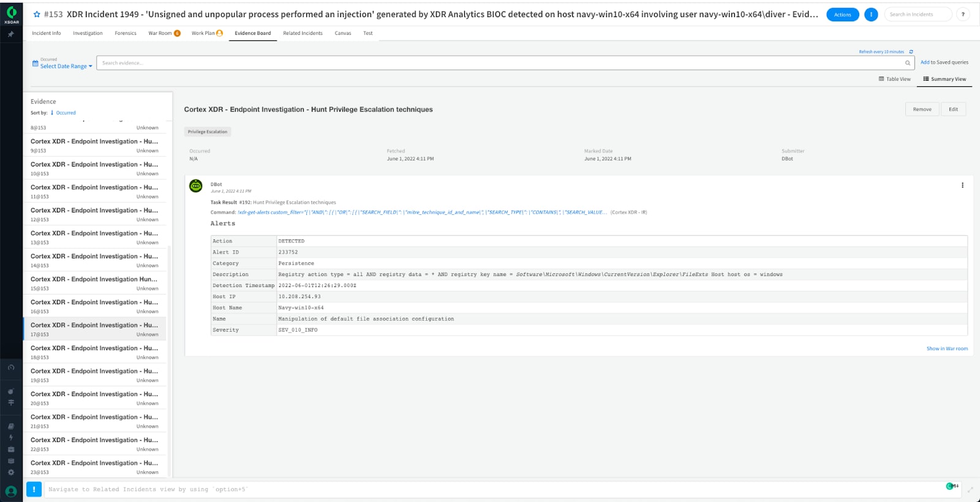The width and height of the screenshot is (980, 502).
Task: Open the Canvas tab
Action: [343, 33]
